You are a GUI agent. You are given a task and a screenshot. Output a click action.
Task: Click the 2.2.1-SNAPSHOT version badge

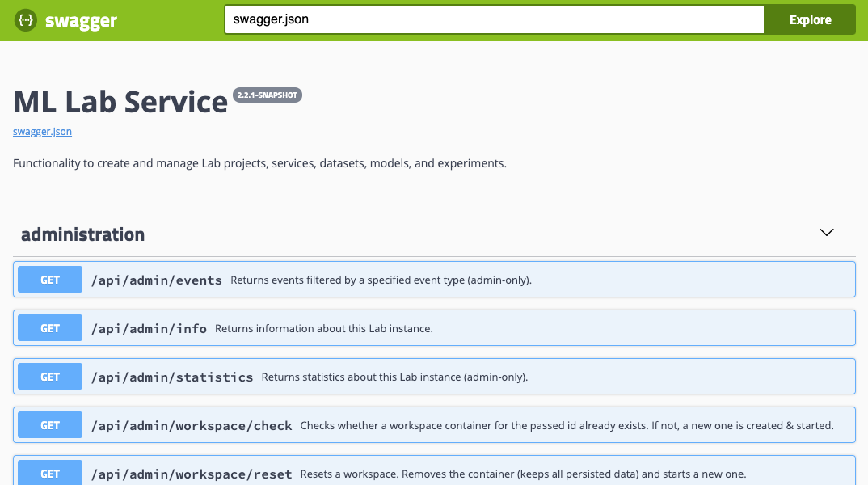pos(268,95)
